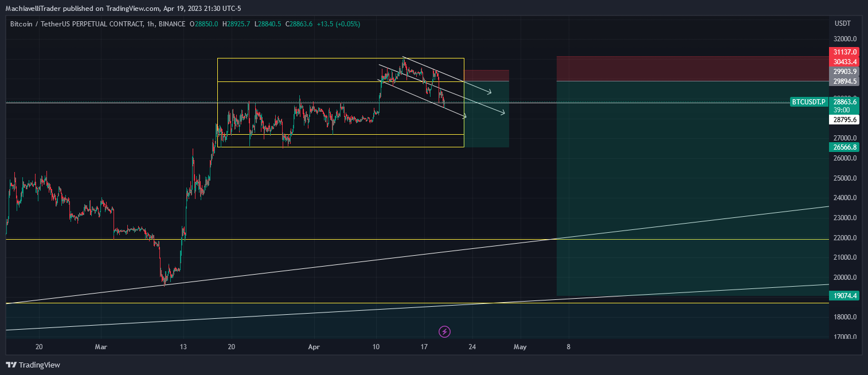This screenshot has width=868, height=375.
Task: Click the 21000.0 price axis tick
Action: click(845, 257)
